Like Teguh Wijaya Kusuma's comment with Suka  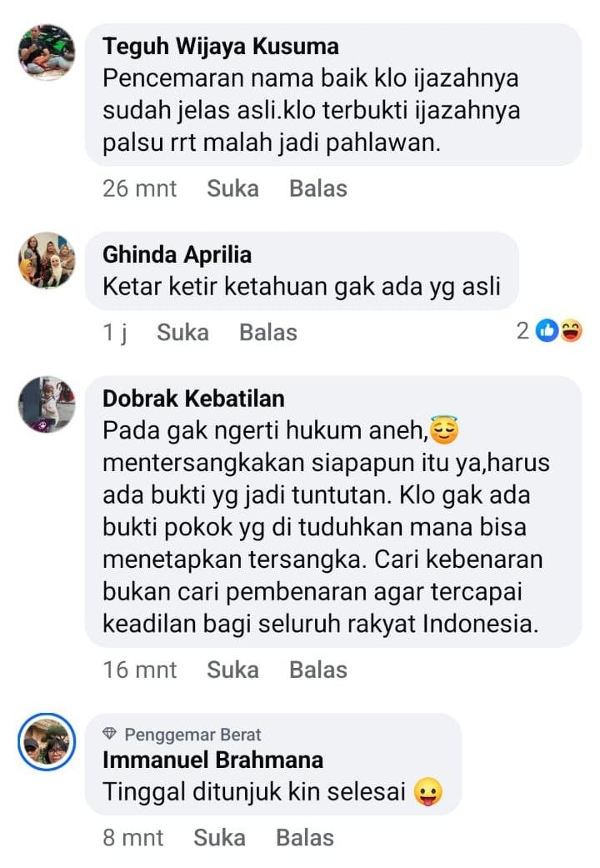(233, 188)
